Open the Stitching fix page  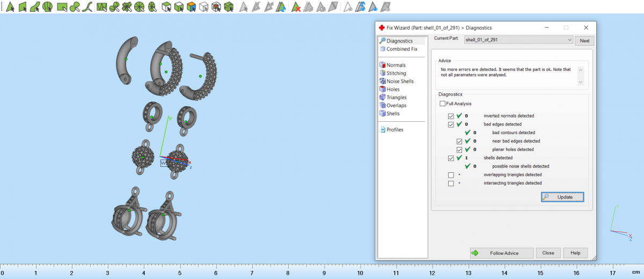(396, 74)
